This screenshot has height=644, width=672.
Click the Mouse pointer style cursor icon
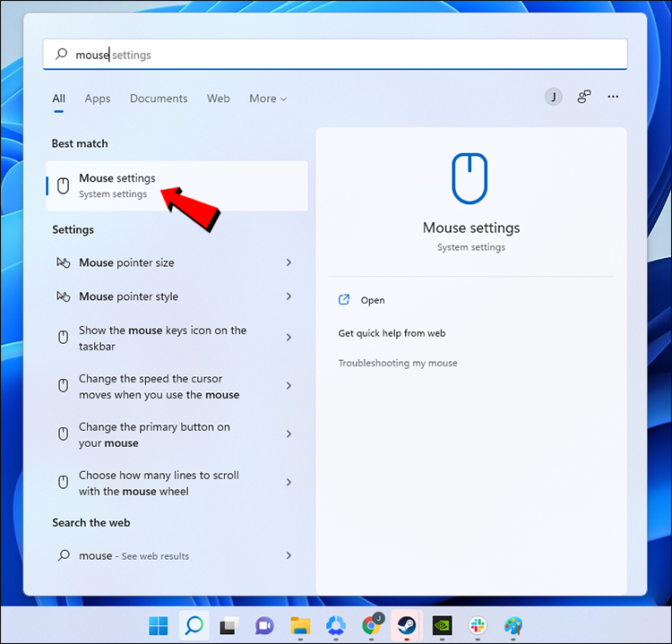[64, 296]
